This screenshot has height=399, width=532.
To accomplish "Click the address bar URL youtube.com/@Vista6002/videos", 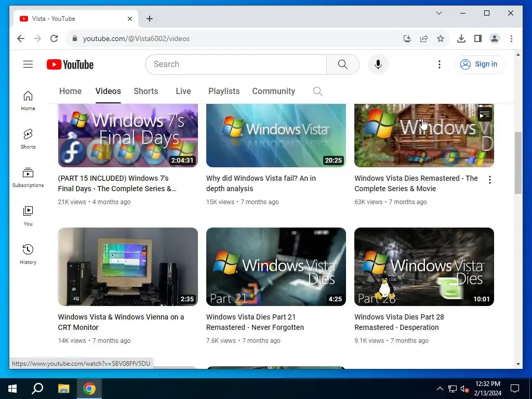I will (136, 38).
